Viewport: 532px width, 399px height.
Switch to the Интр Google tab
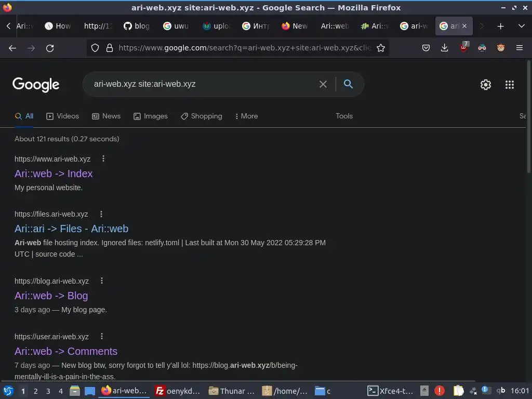tap(255, 26)
